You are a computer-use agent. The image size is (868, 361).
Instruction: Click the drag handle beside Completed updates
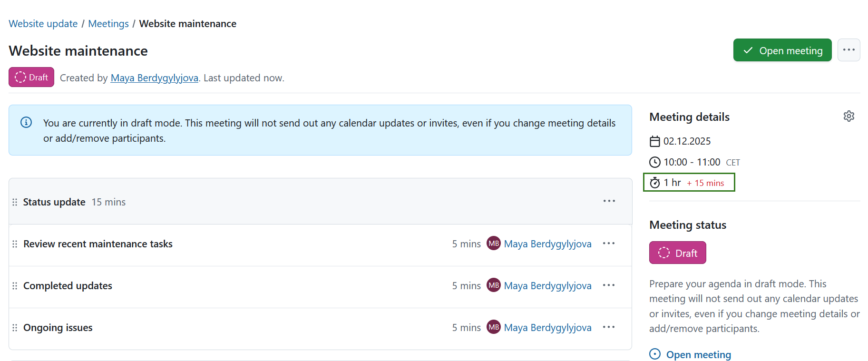coord(15,286)
